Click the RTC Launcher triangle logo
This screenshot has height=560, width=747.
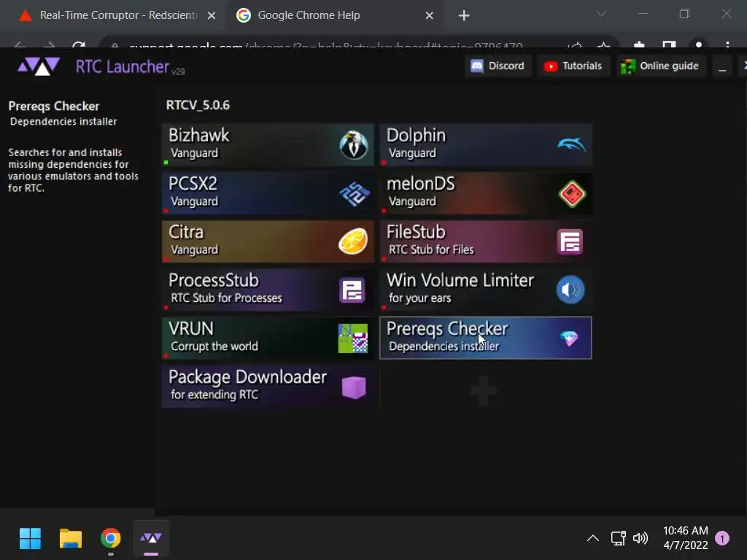tap(39, 66)
